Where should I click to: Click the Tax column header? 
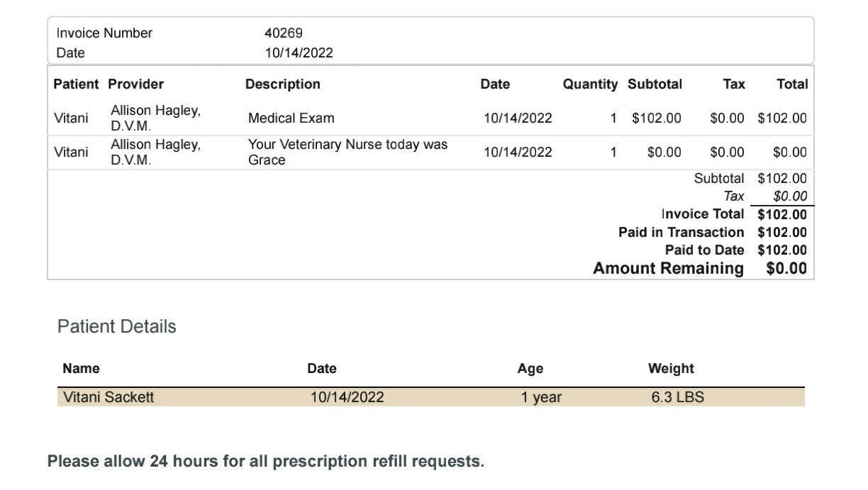tap(734, 84)
